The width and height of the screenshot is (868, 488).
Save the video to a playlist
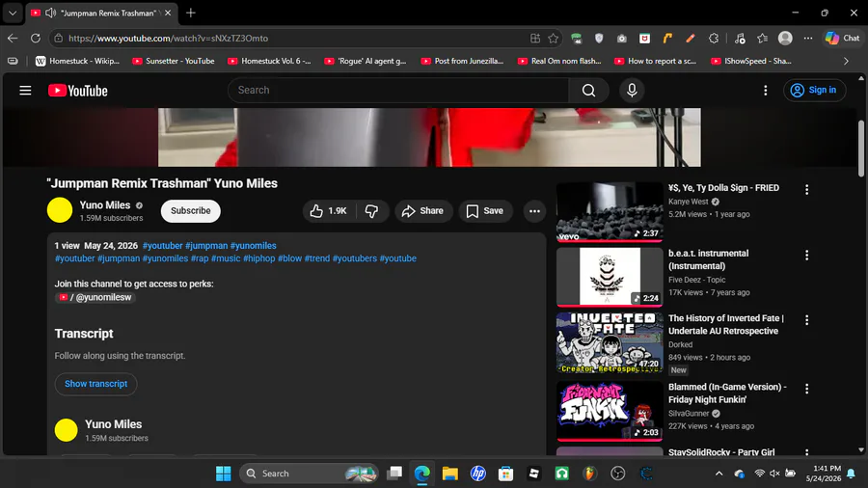(x=485, y=211)
